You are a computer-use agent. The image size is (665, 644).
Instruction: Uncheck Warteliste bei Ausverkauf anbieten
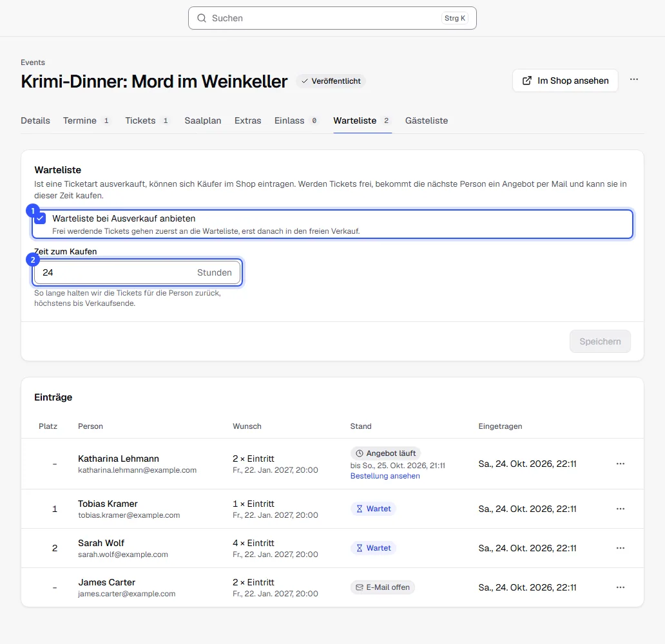pos(41,219)
